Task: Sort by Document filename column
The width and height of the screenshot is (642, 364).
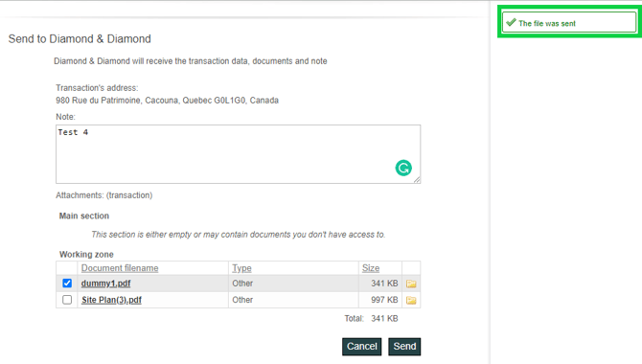Action: tap(120, 268)
